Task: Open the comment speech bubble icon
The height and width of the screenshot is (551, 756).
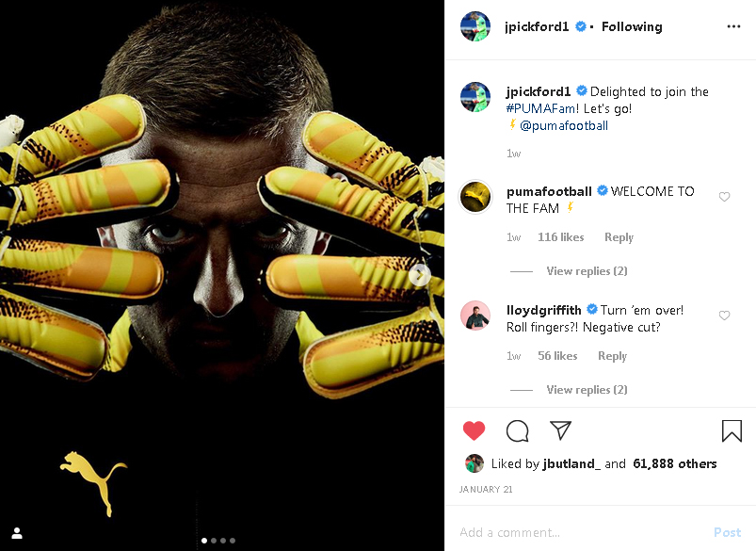Action: 518,430
